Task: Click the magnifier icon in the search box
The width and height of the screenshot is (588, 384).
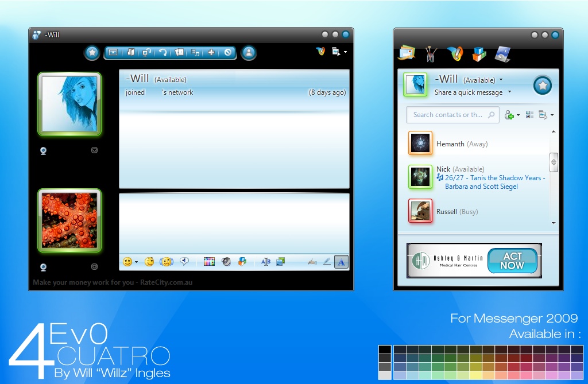Action: tap(491, 115)
